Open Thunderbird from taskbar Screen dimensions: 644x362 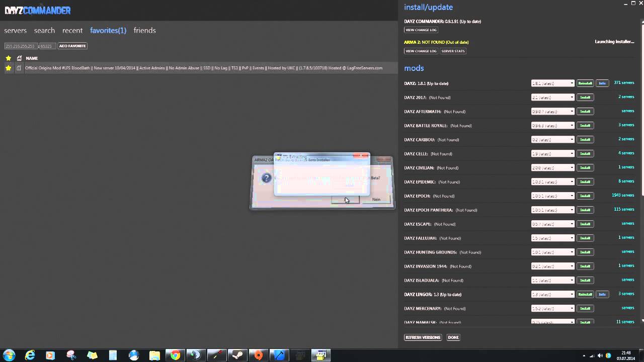pos(134,355)
